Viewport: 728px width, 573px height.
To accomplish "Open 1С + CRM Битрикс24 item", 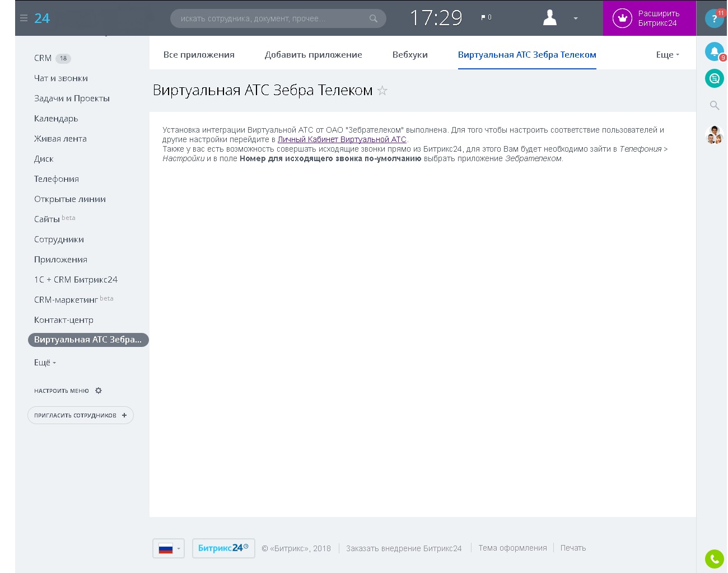I will coord(76,280).
